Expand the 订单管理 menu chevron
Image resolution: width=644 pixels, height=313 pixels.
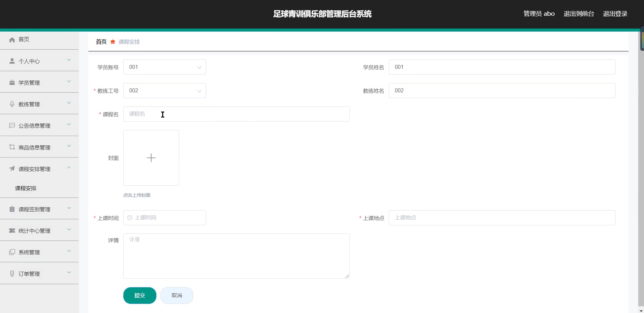(69, 273)
